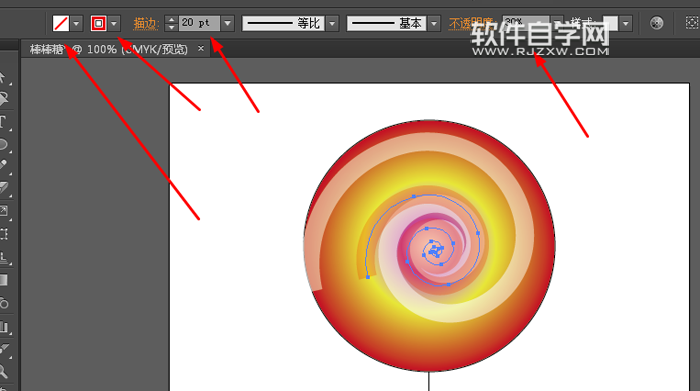Choose the Eraser tool

[x=4, y=188]
